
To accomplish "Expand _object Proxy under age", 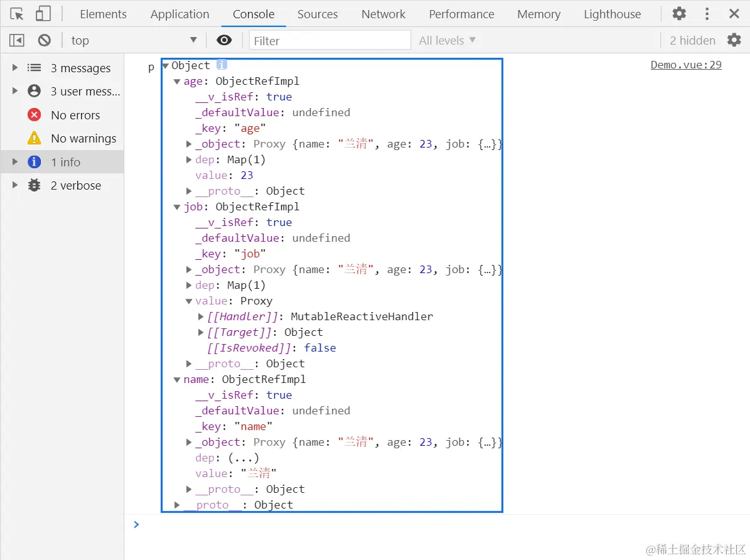I will pos(189,144).
